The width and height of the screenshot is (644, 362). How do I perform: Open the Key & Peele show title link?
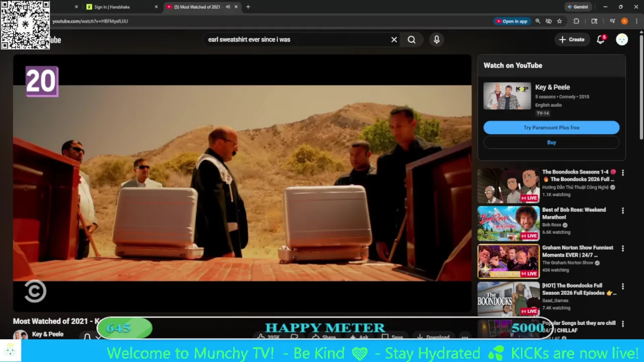tap(552, 87)
